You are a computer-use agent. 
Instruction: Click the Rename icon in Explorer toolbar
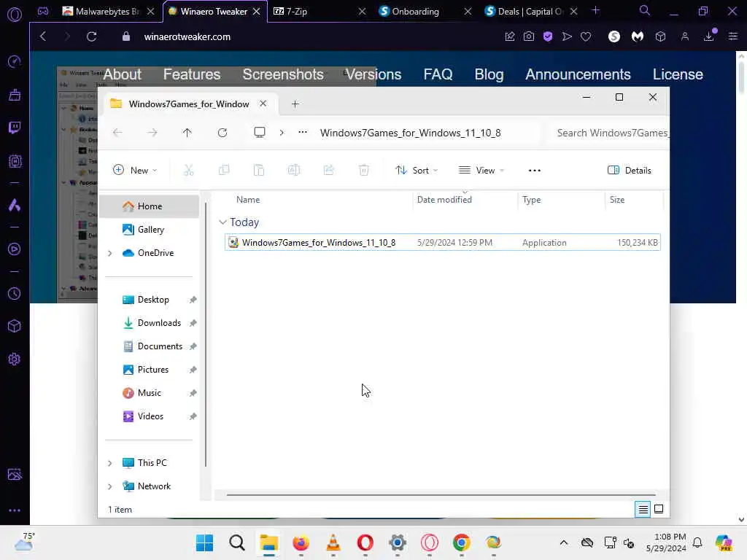pos(294,170)
